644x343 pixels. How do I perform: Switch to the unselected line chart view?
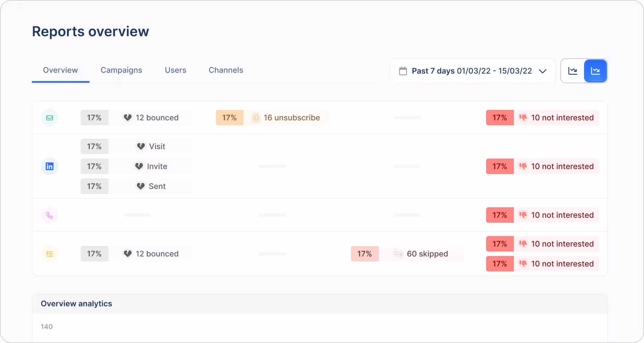[x=573, y=71]
